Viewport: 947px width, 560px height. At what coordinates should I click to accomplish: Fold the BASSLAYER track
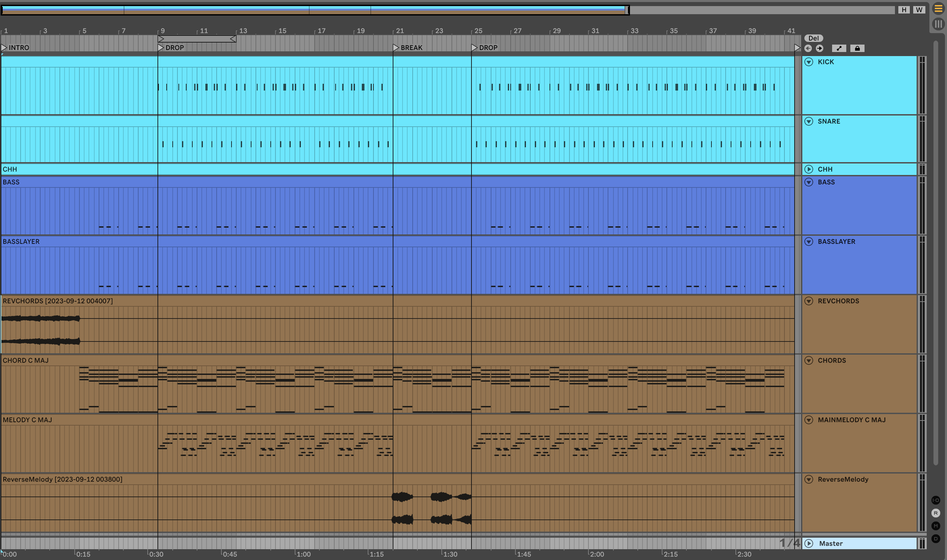coord(809,241)
